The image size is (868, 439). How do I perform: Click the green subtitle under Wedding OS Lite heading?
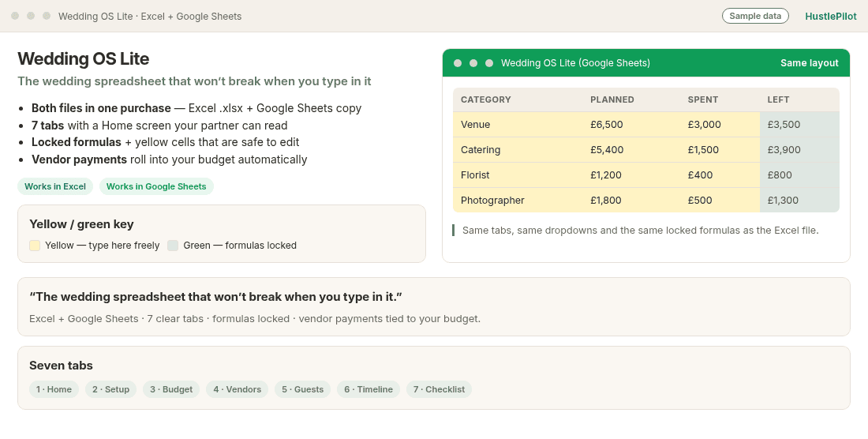click(x=194, y=81)
